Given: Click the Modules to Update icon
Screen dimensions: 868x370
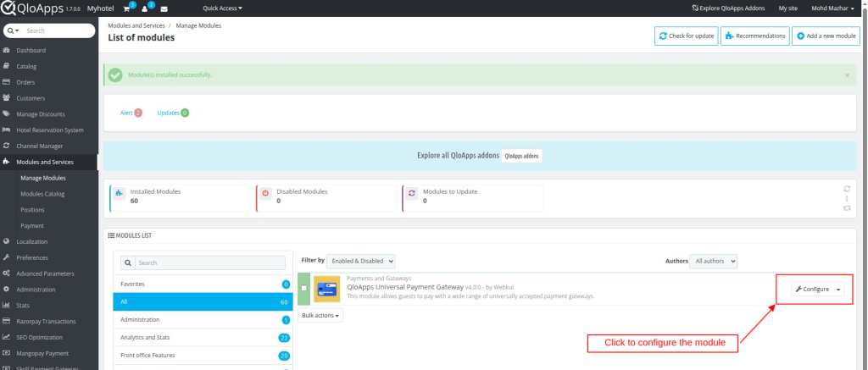Looking at the screenshot, I should coord(411,193).
